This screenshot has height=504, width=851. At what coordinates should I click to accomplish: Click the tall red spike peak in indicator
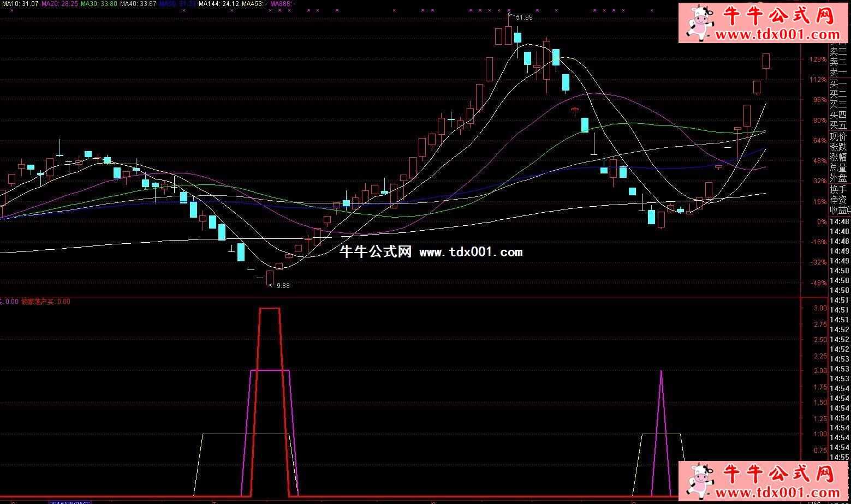click(x=269, y=309)
